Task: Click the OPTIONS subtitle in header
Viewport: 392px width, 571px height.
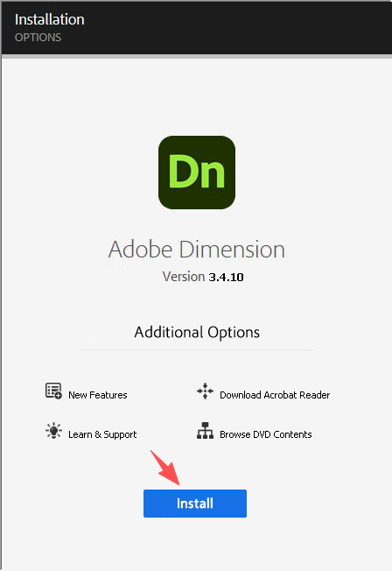Action: pos(38,38)
